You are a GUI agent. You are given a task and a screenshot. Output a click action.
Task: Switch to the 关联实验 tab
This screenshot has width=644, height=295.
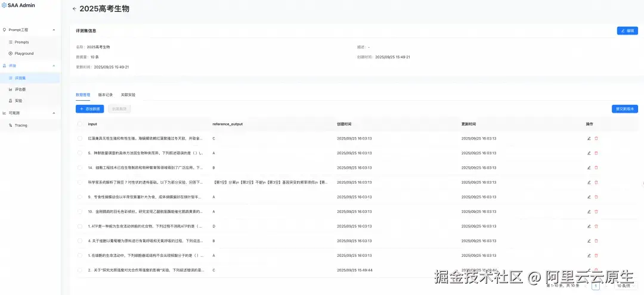click(128, 95)
